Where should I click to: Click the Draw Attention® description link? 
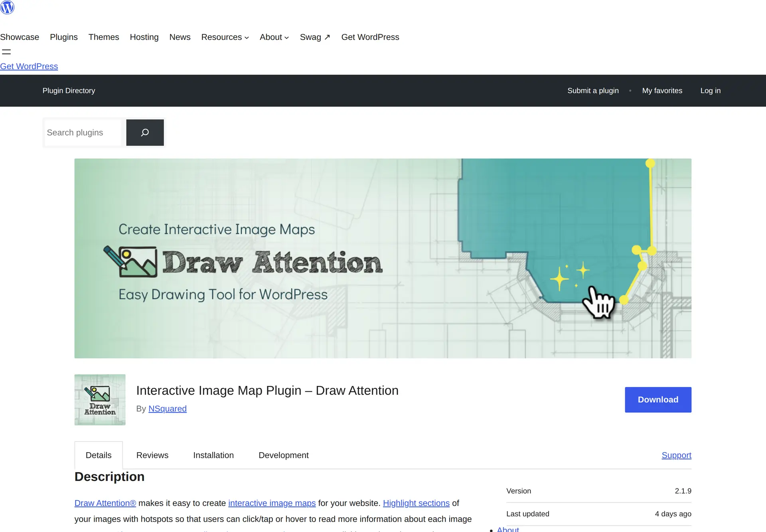(105, 503)
